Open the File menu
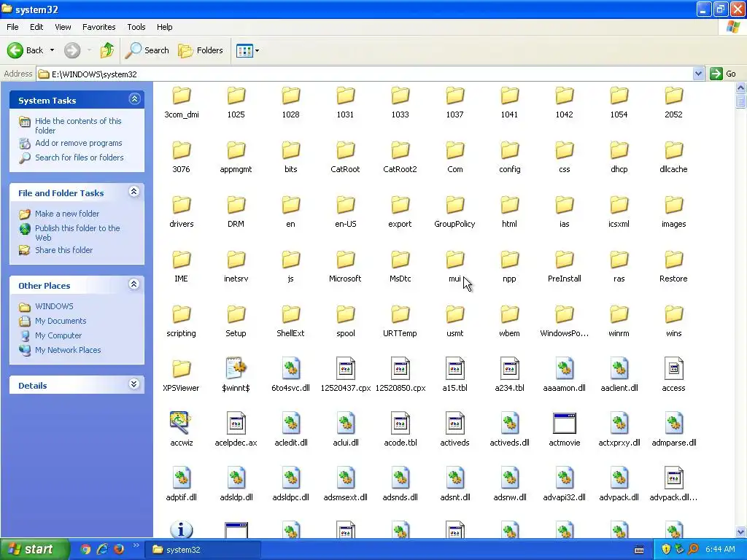The image size is (747, 560). coord(13,27)
